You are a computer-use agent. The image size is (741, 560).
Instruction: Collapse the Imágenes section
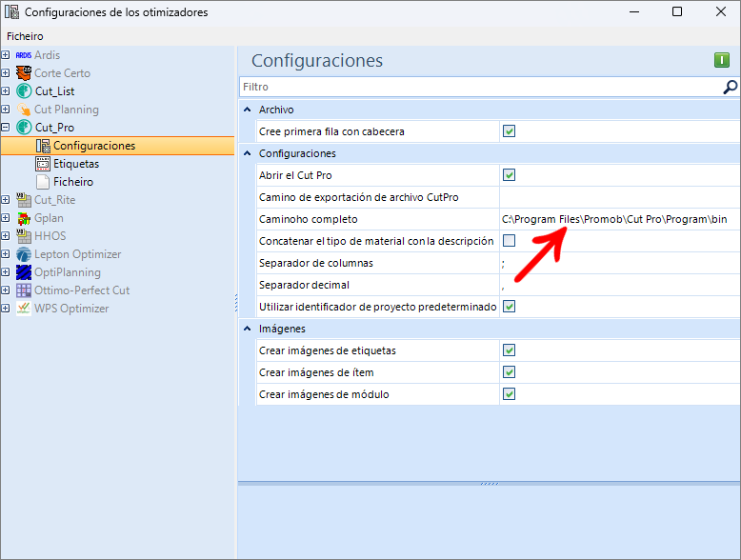point(247,329)
